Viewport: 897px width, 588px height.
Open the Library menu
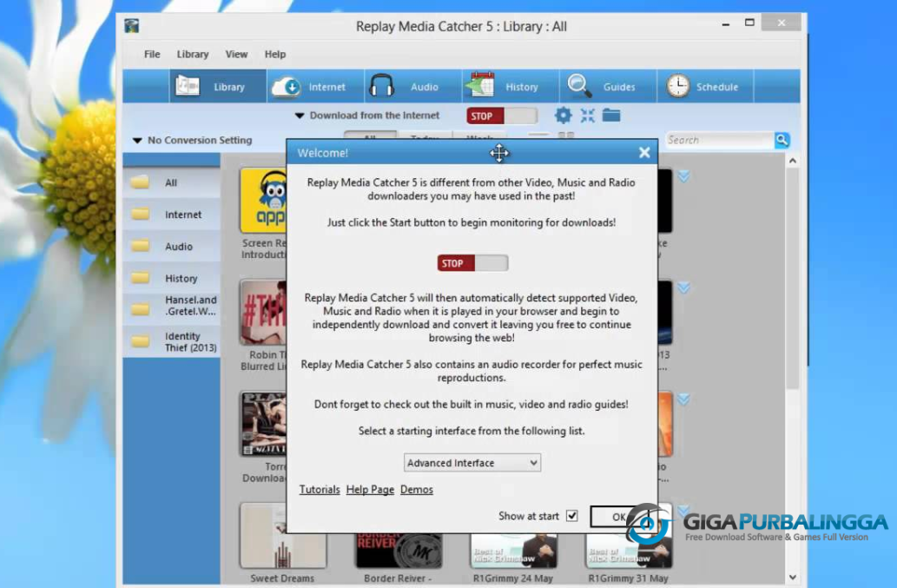[192, 55]
